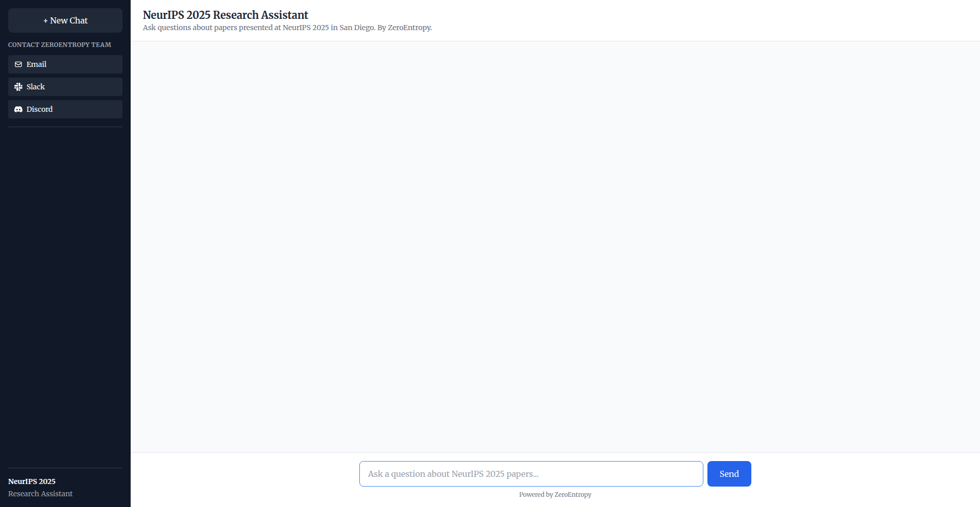This screenshot has height=507, width=980.
Task: Click the words By ZeroEntropy in the subtitle
Action: 404,28
